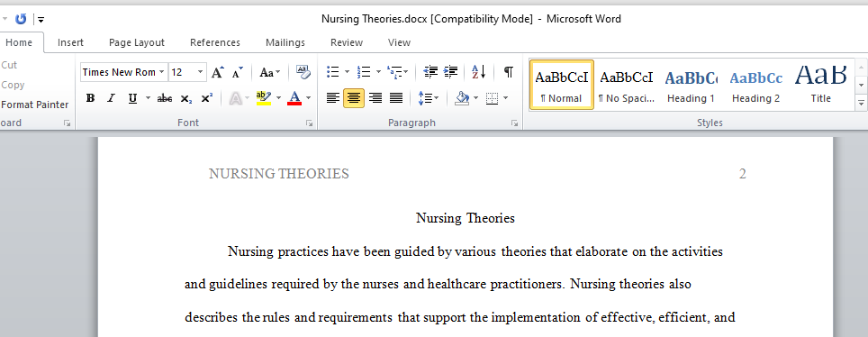Toggle Center alignment

354,98
